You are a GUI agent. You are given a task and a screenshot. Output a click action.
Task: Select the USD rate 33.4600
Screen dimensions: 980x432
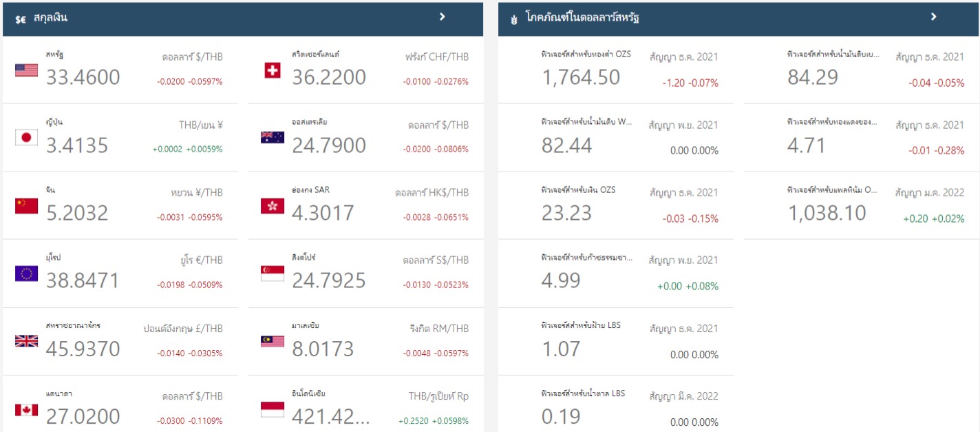click(x=83, y=77)
